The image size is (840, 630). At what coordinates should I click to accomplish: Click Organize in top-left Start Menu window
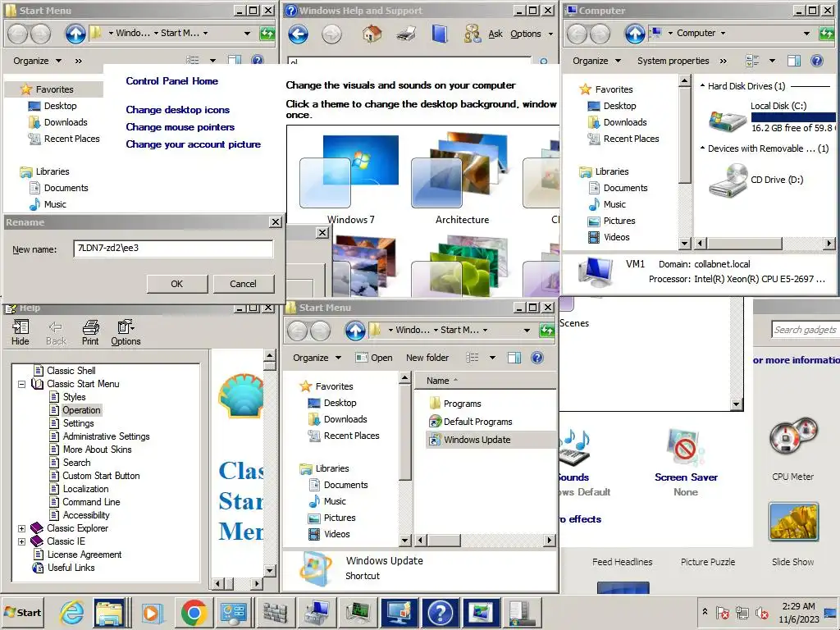pos(37,61)
